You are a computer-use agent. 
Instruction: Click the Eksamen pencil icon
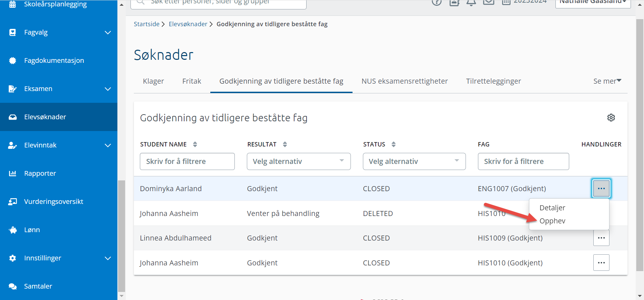(x=12, y=89)
